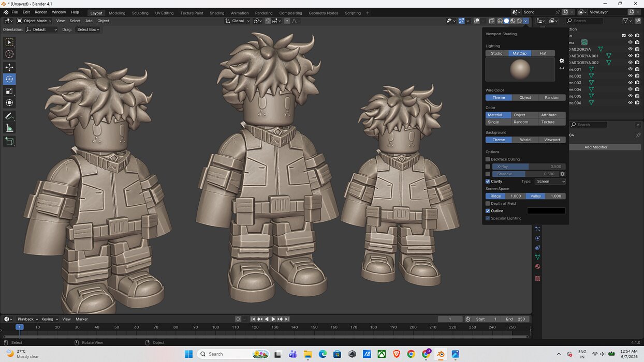
Task: Open the Orientation Default dropdown
Action: click(x=41, y=29)
